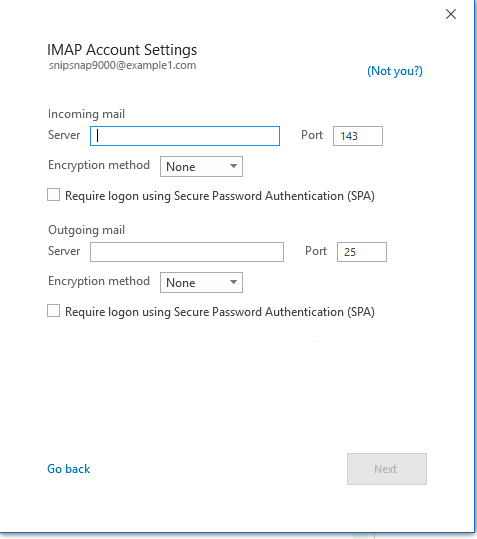Image resolution: width=477 pixels, height=539 pixels.
Task: Click the Go back link
Action: 69,469
